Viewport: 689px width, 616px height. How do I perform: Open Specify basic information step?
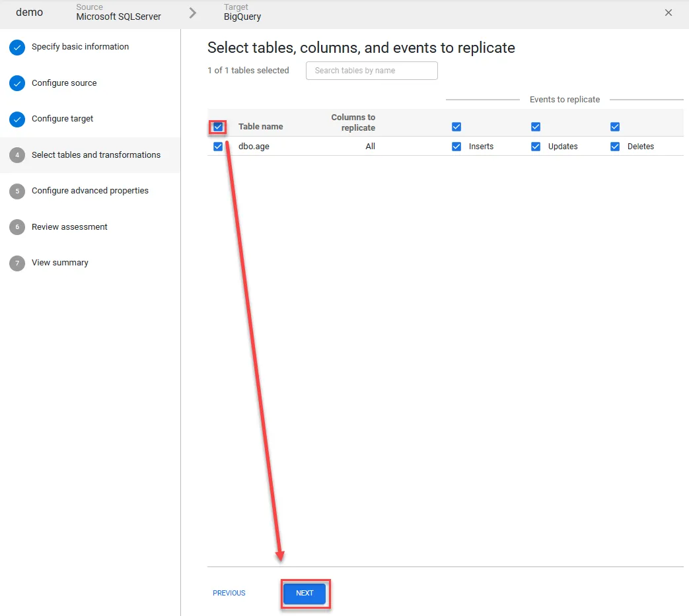click(x=80, y=47)
